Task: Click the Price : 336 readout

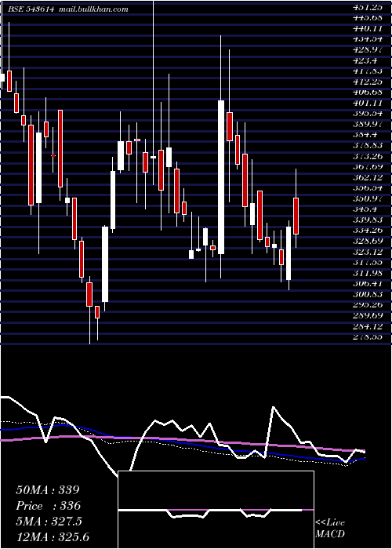Action: click(x=49, y=506)
